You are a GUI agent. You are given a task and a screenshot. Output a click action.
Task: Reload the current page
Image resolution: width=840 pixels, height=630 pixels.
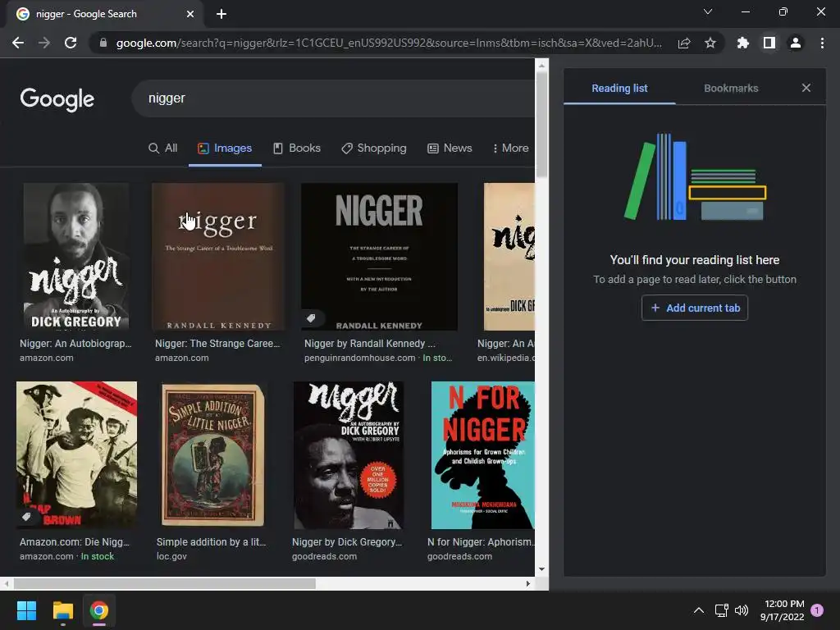tap(71, 43)
